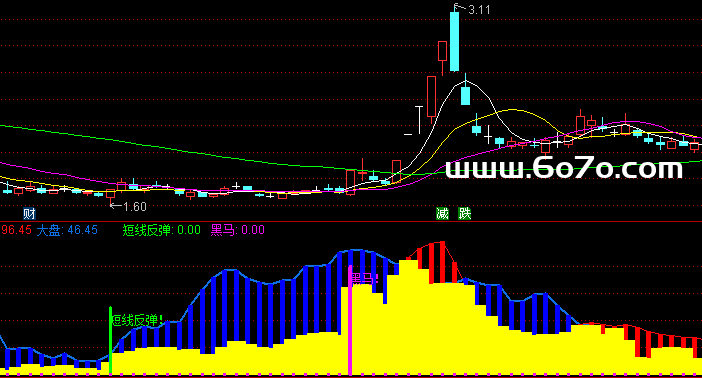Select the 短线反弹: 0.00 indicator label
702x378 pixels.
[162, 230]
